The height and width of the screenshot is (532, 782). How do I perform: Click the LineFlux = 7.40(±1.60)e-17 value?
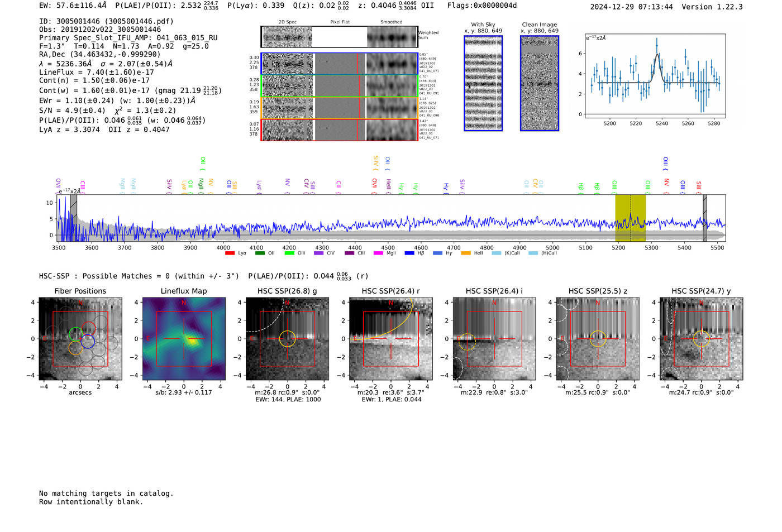click(97, 72)
